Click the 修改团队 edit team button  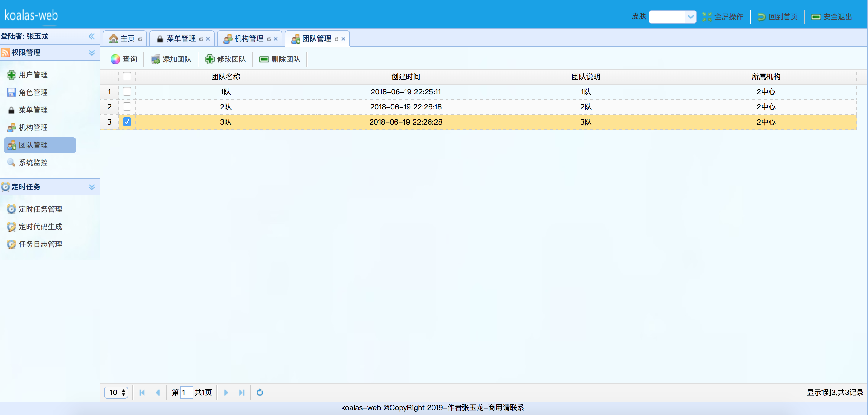pos(225,59)
